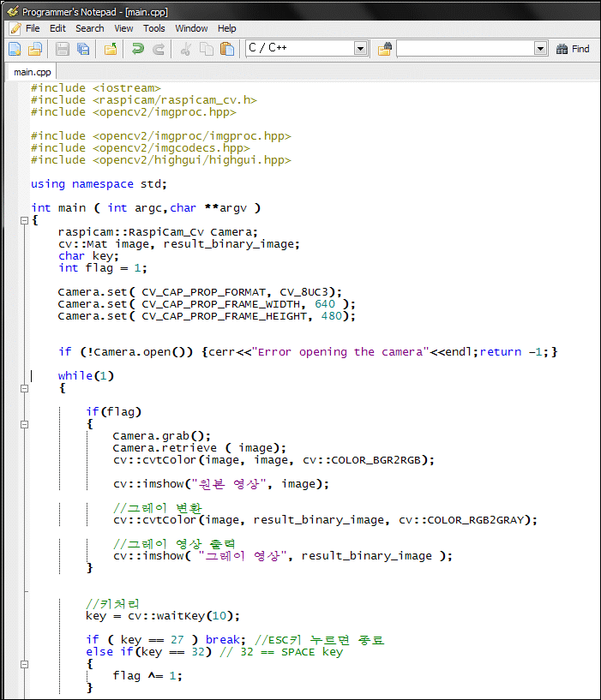
Task: Click the 'break;' keyword after key == 27
Action: tap(225, 640)
